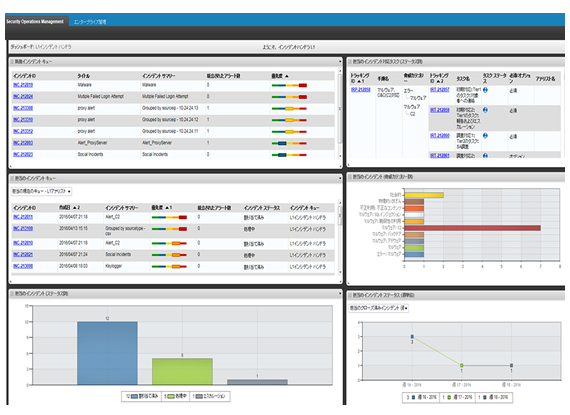Sort unassigned queue by 優先度 column arrow
570x415 pixels.
pos(287,76)
